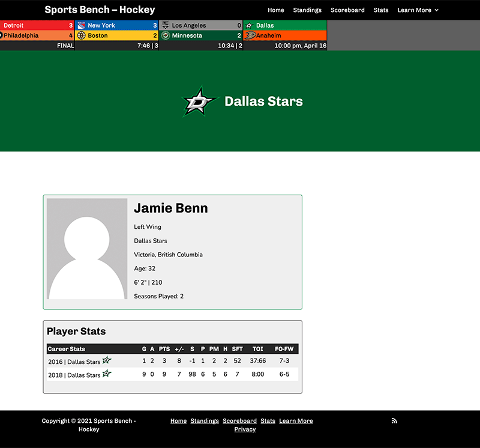The height and width of the screenshot is (448, 480).
Task: Click the 37:66 time-on-ice value
Action: [x=258, y=361]
